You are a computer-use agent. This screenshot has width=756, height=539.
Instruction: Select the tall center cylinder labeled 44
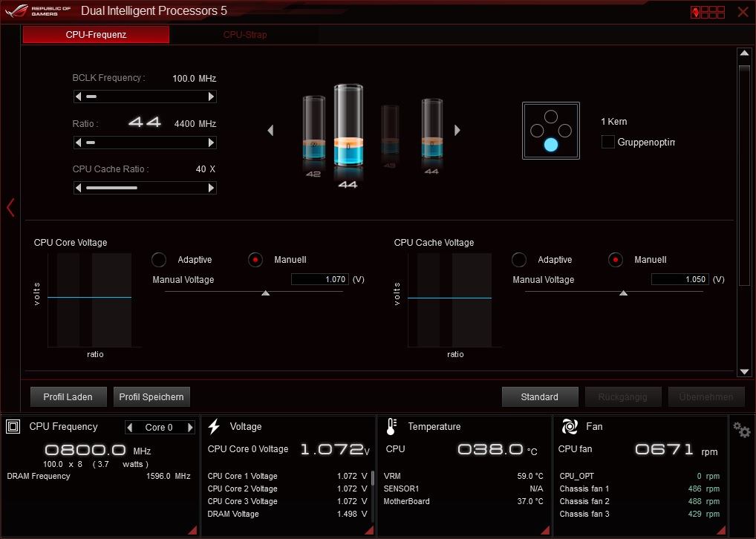click(x=348, y=125)
